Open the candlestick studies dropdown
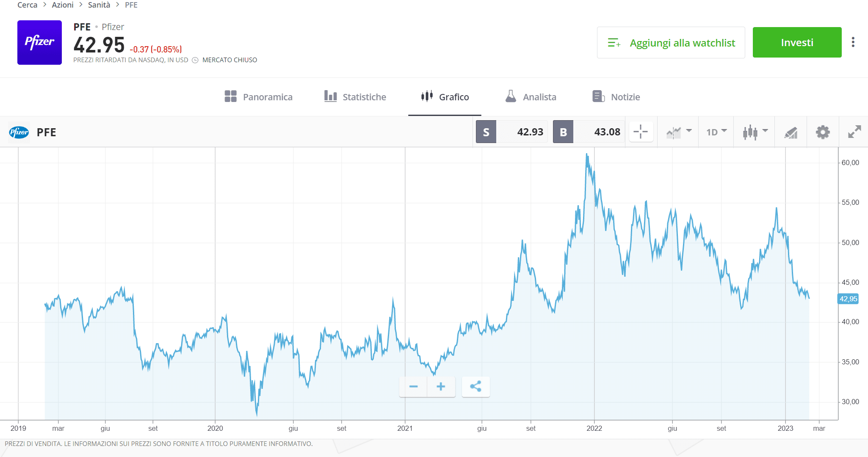Image resolution: width=868 pixels, height=457 pixels. (x=755, y=132)
